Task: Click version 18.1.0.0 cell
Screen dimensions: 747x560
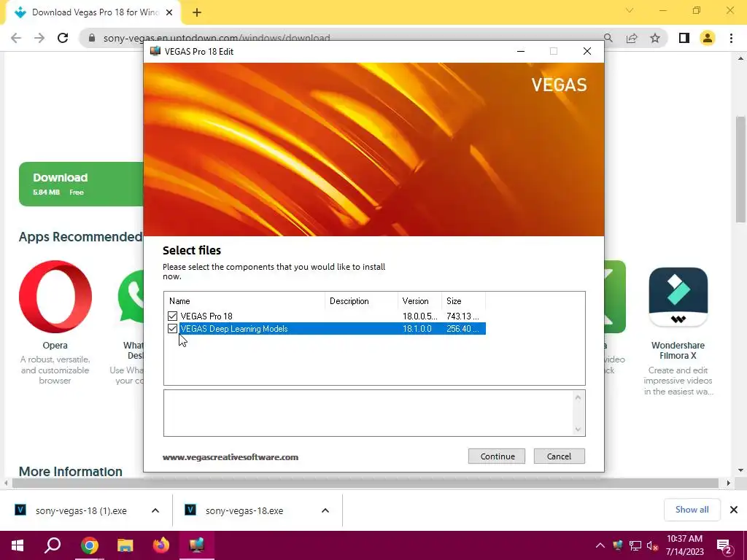Action: point(417,329)
